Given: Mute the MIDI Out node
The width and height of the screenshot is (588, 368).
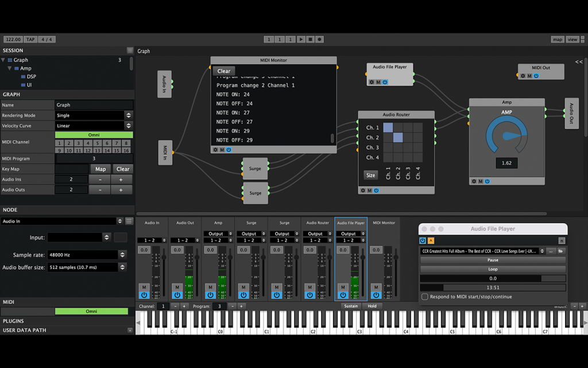Looking at the screenshot, I should pos(529,76).
